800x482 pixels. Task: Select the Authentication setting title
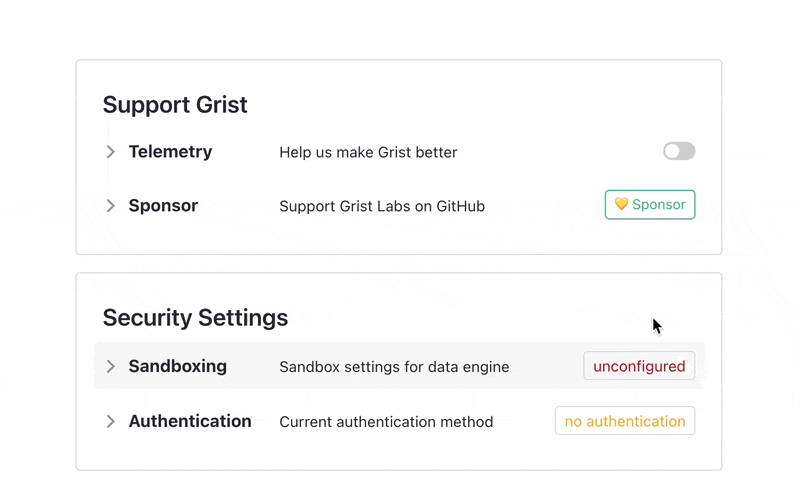pyautogui.click(x=190, y=421)
